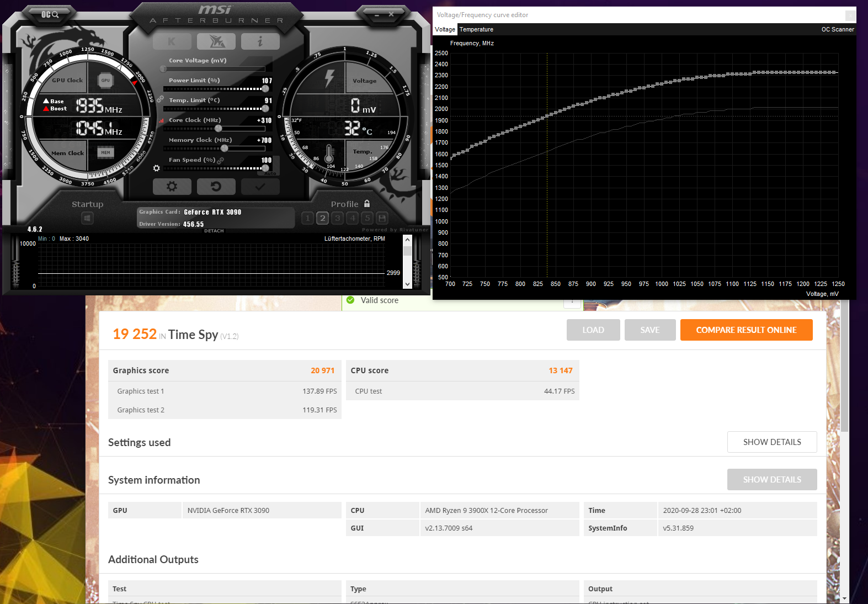Click SystemInfo version v5.31.859

678,528
